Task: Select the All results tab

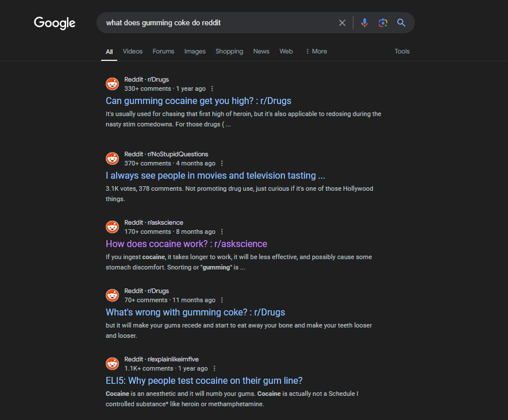Action: pyautogui.click(x=109, y=52)
